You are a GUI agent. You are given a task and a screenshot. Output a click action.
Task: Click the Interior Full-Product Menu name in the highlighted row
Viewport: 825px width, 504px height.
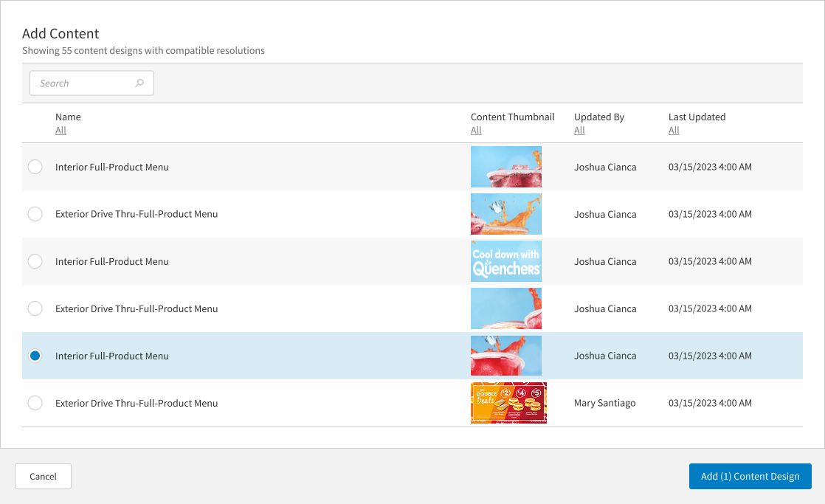coord(112,356)
